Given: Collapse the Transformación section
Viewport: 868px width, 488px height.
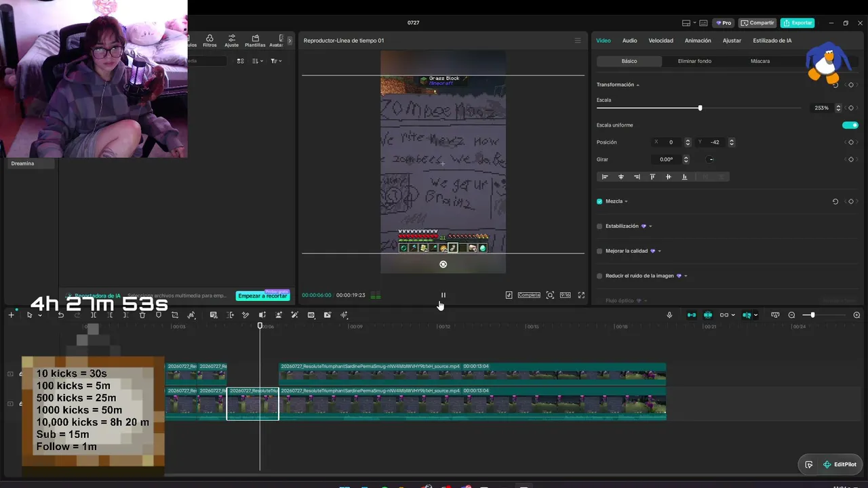Looking at the screenshot, I should [x=637, y=85].
